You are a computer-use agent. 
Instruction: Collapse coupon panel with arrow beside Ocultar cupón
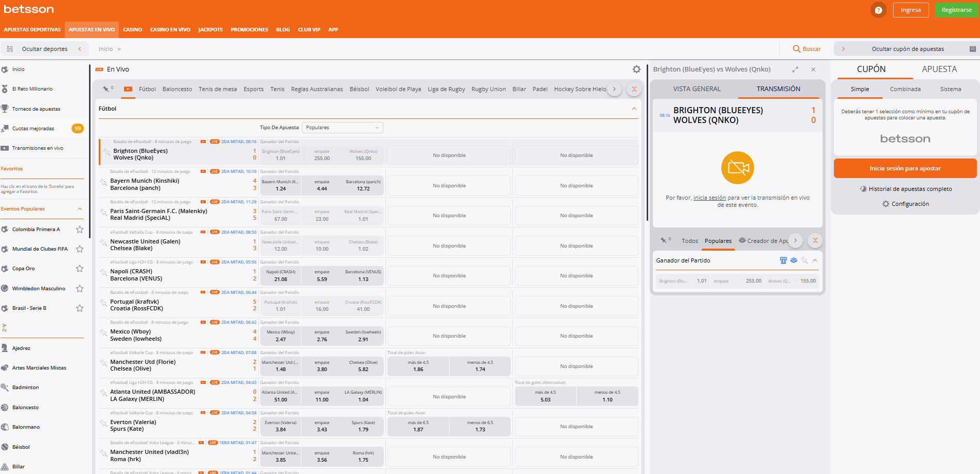click(x=843, y=49)
